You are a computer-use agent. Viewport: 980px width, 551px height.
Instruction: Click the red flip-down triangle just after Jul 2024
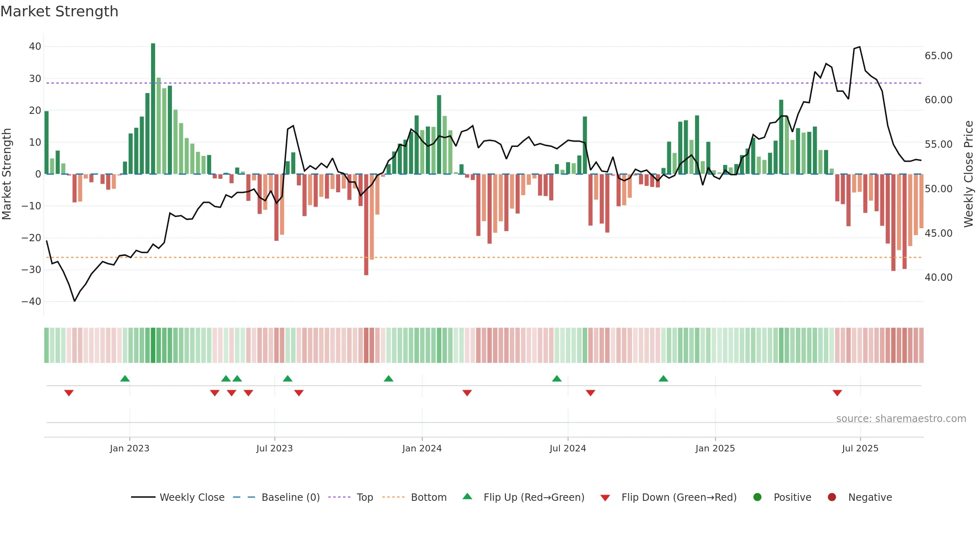point(590,393)
